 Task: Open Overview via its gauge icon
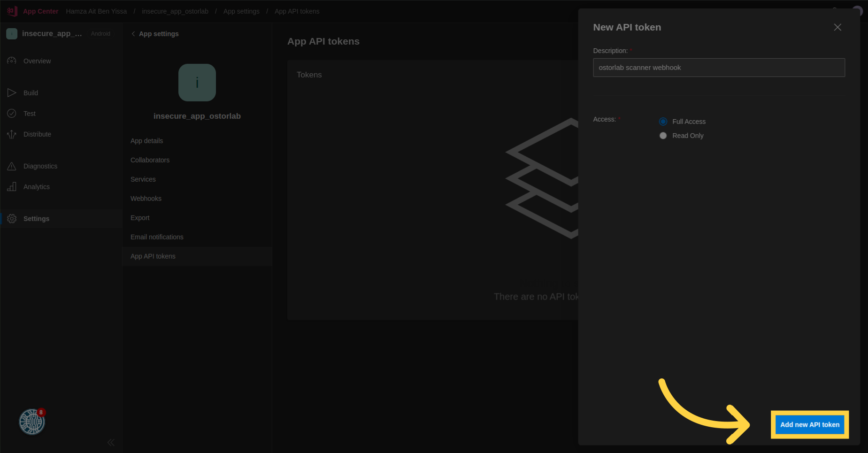tap(12, 61)
